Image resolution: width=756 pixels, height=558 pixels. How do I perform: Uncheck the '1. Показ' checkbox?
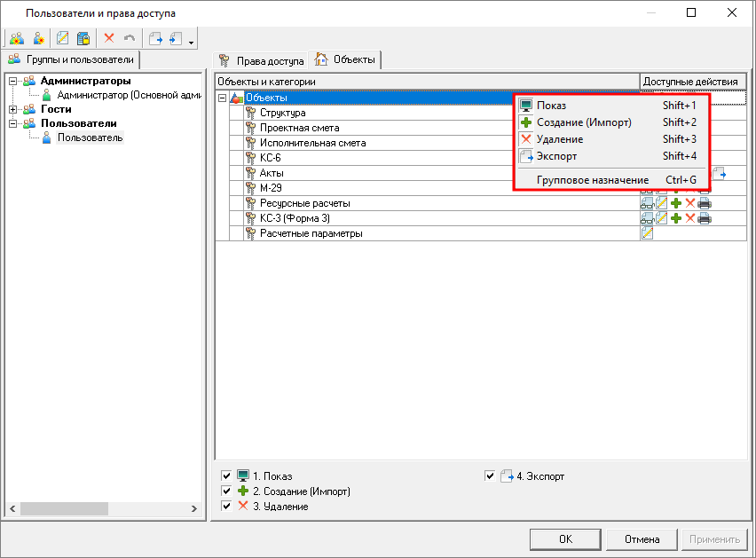click(x=226, y=476)
